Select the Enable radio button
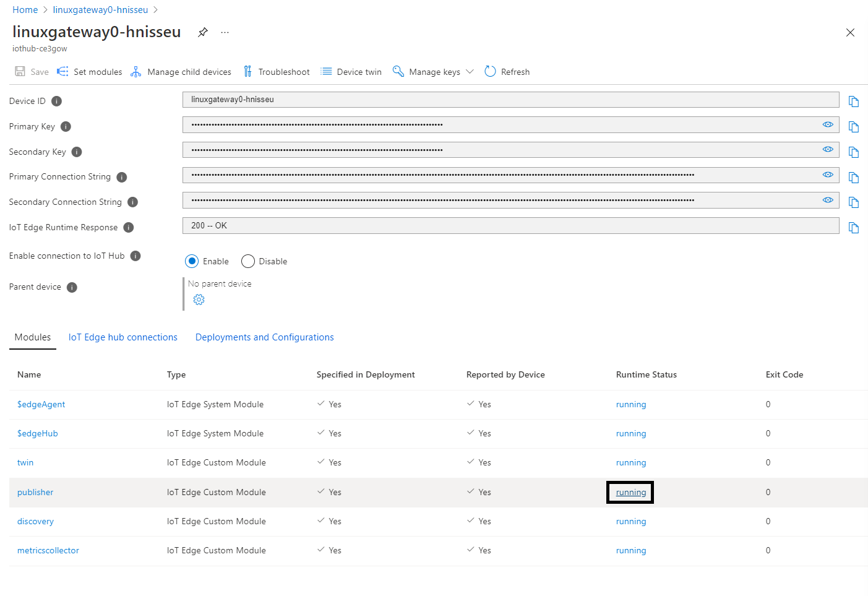868x596 pixels. pos(192,261)
